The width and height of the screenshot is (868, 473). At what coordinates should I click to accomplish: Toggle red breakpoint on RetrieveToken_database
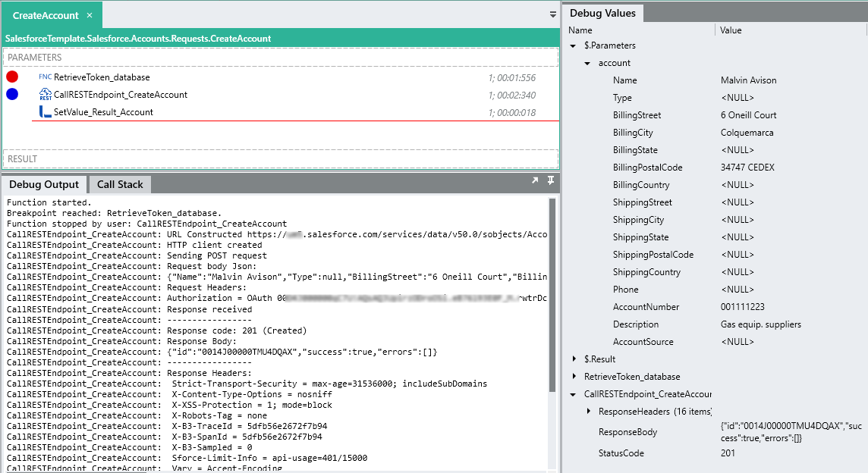click(12, 77)
